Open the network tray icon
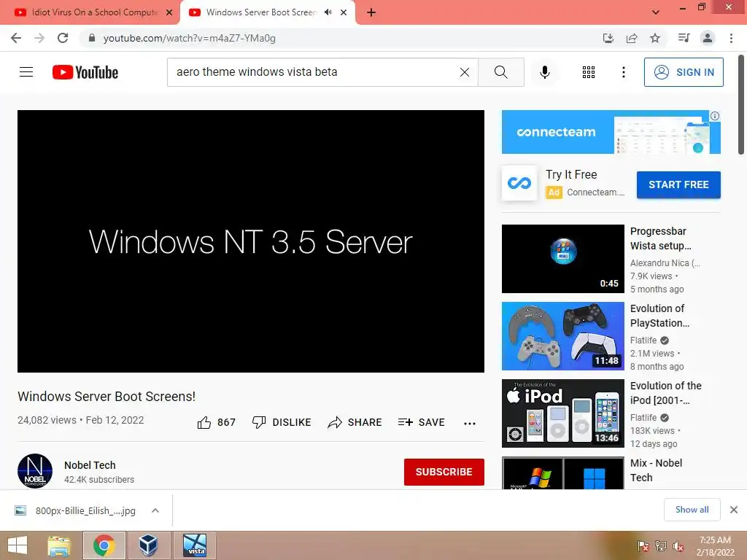 coord(661,546)
